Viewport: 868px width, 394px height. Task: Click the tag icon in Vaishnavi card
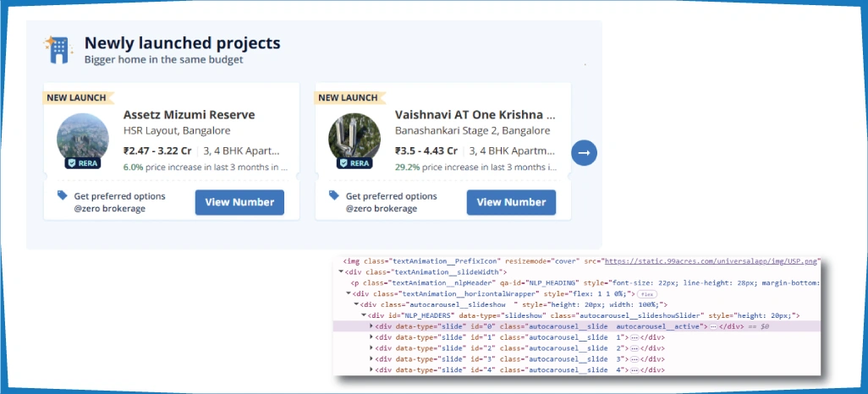pos(334,195)
